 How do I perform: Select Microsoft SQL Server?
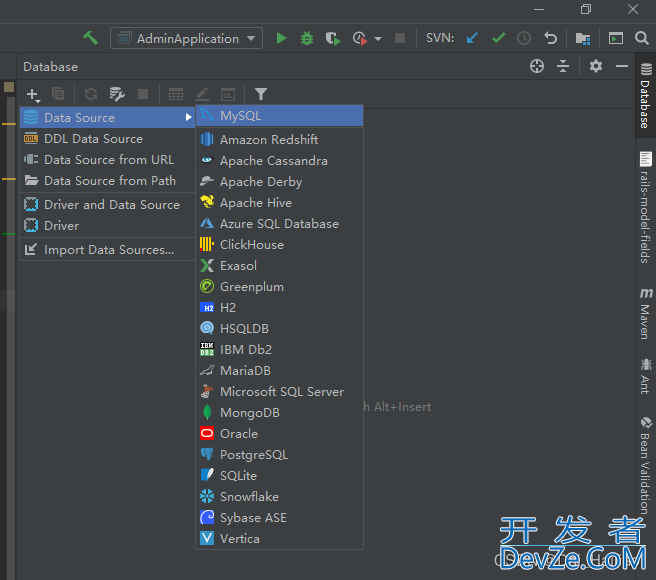point(279,391)
